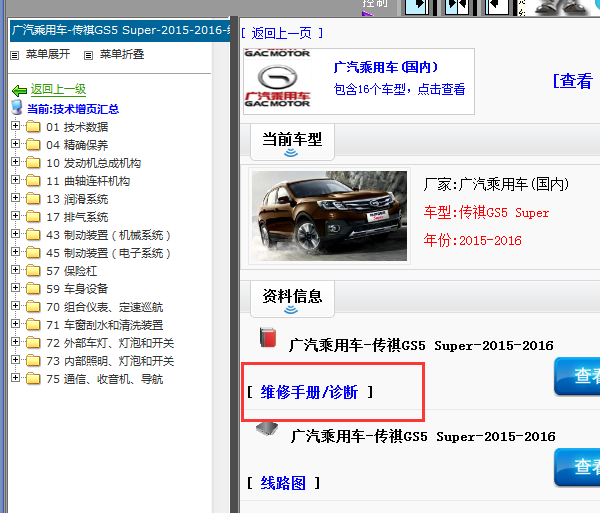Click the 10 发动机总成机构 folder icon
600x513 pixels.
pyautogui.click(x=33, y=163)
